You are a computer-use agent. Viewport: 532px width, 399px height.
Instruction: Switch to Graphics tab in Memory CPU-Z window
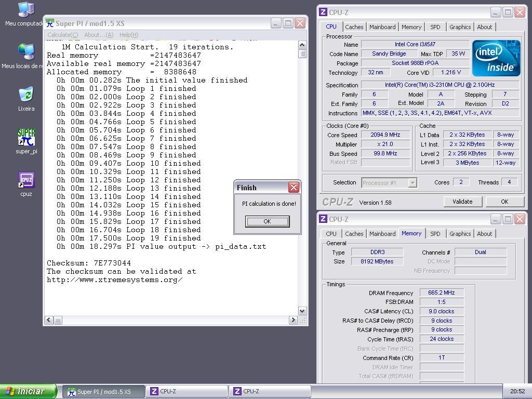tap(460, 234)
